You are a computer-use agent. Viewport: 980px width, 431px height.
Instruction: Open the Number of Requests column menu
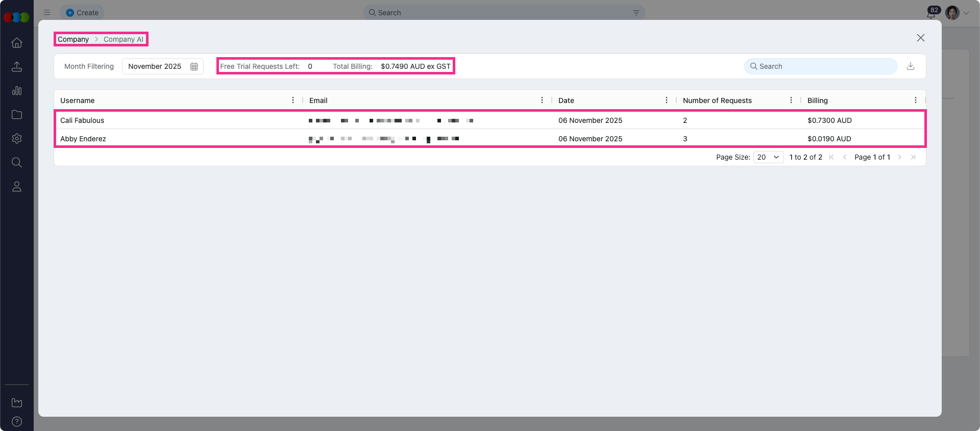tap(791, 100)
